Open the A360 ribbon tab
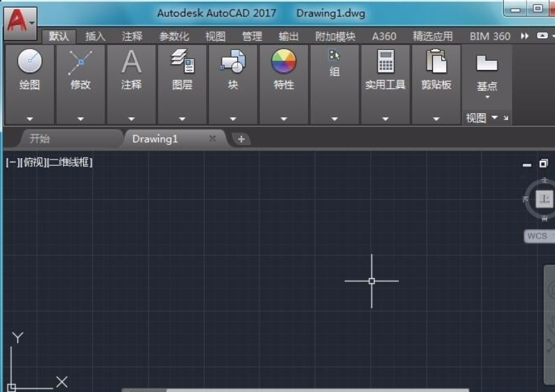 click(384, 36)
